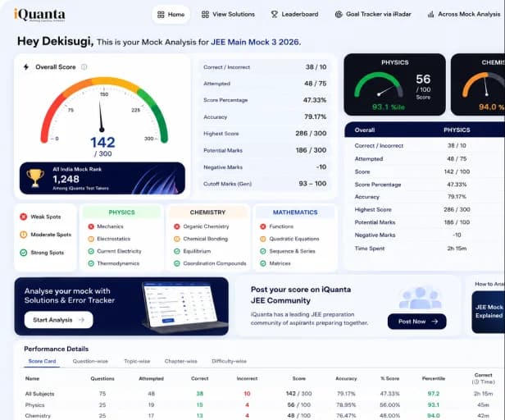Click the PHYSICS spots header

point(121,212)
